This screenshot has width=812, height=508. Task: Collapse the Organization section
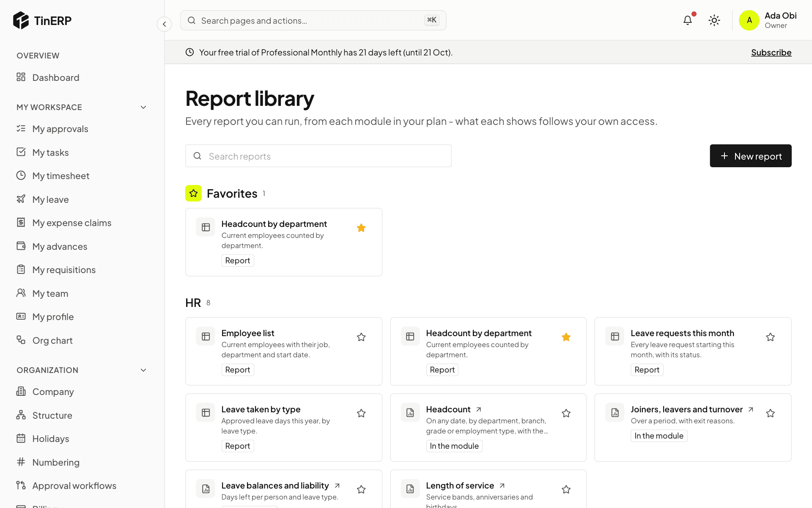pos(143,370)
